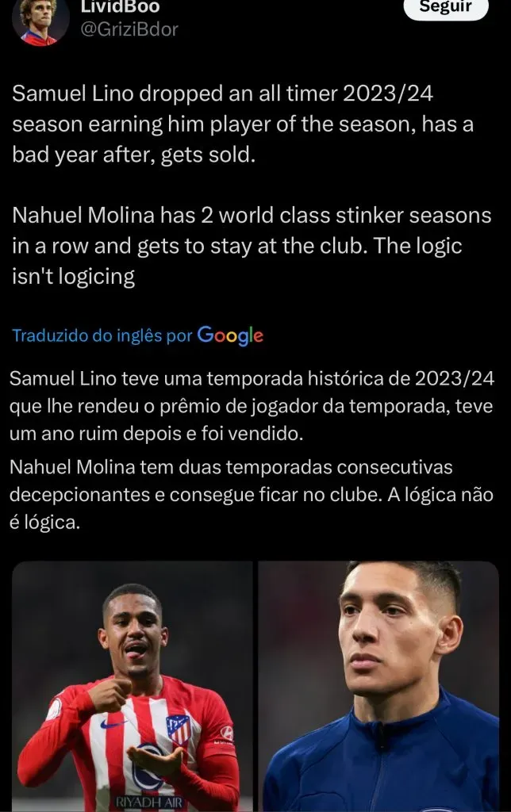Click the English paragraph starting Nahuel Molina has
The height and width of the screenshot is (812, 511).
coord(252,246)
